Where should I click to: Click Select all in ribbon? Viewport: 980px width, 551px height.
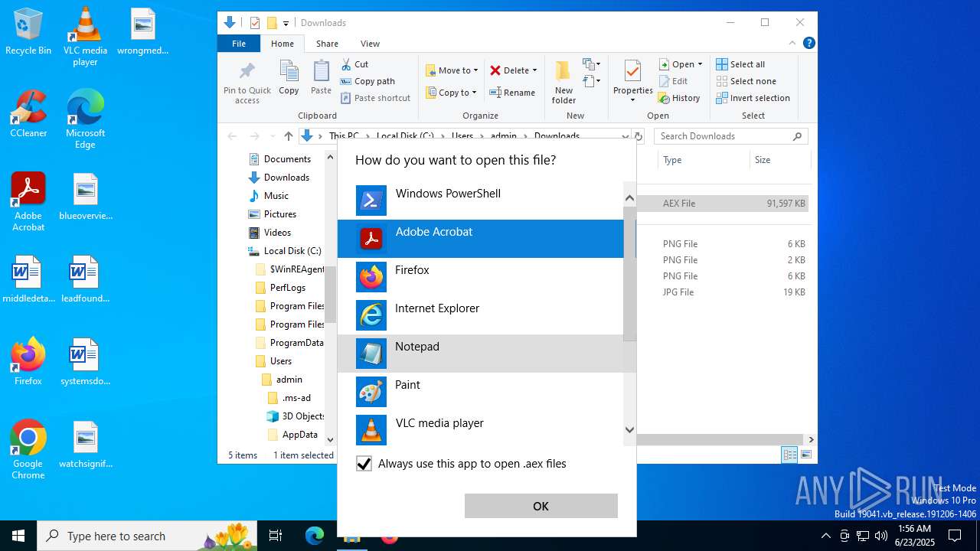click(x=740, y=64)
